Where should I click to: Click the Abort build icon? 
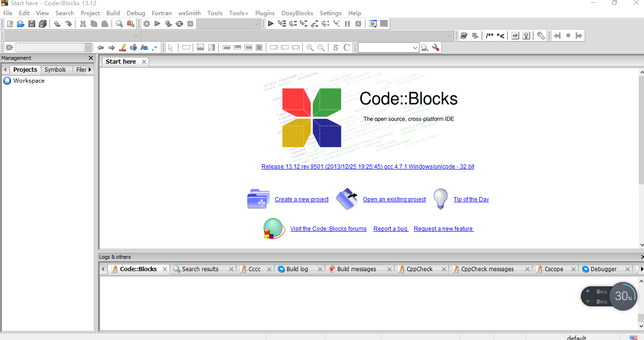coord(190,24)
